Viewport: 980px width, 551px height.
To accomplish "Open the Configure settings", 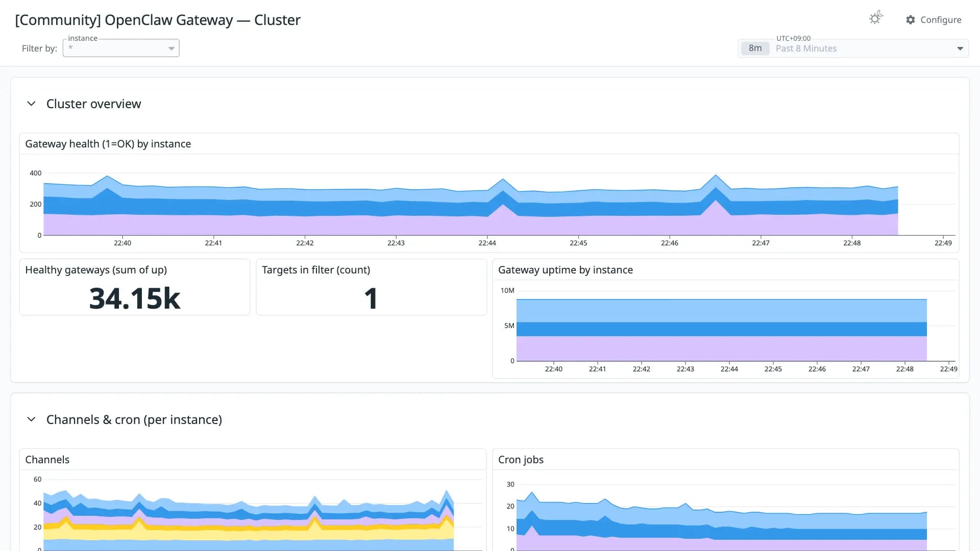I will 934,19.
